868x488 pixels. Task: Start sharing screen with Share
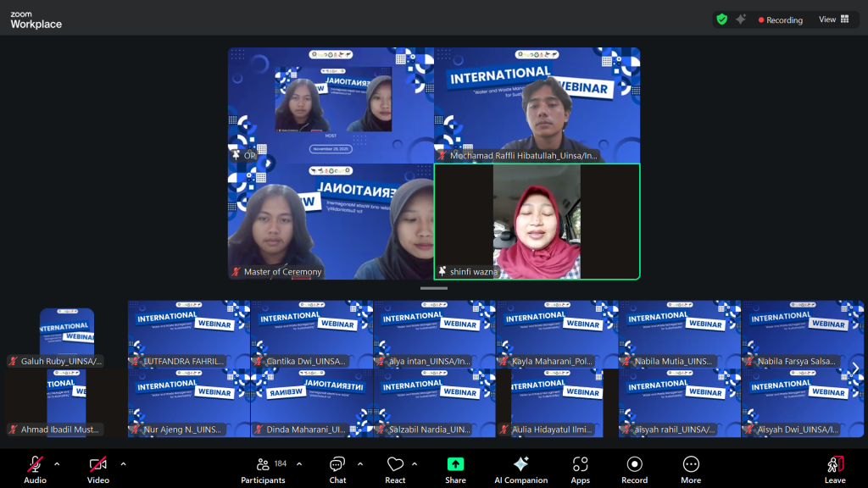(x=455, y=468)
